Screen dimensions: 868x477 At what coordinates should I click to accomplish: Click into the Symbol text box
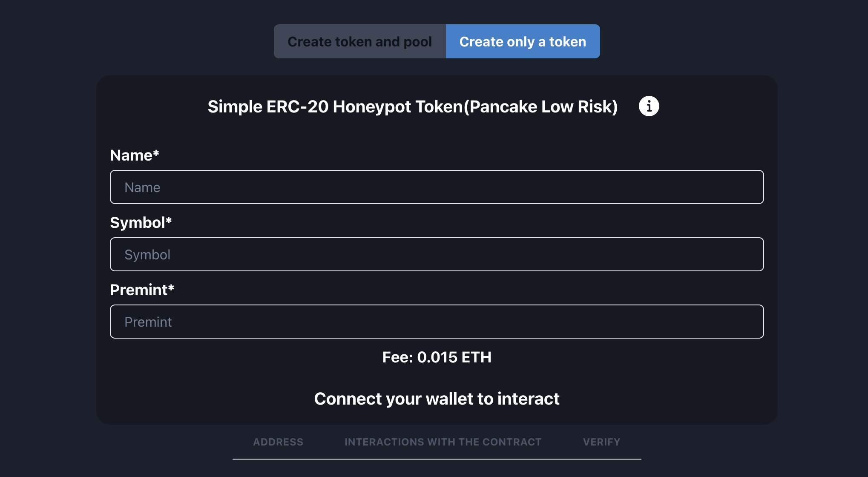[437, 254]
